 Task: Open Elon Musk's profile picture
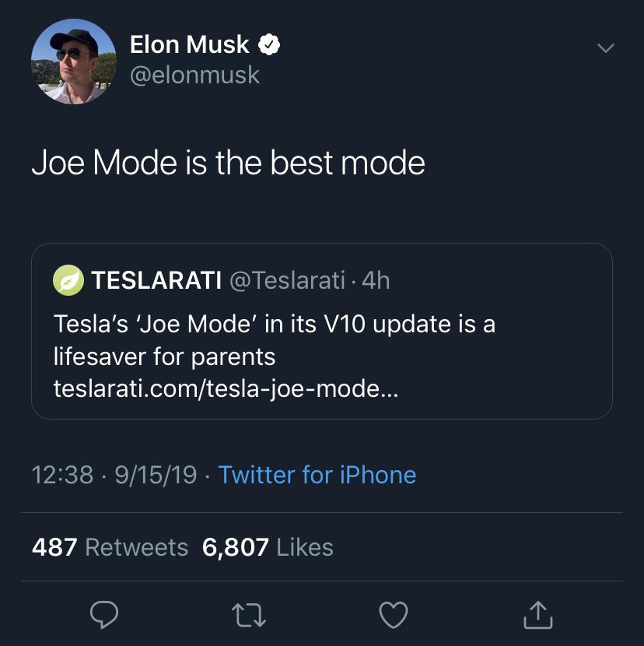[73, 60]
